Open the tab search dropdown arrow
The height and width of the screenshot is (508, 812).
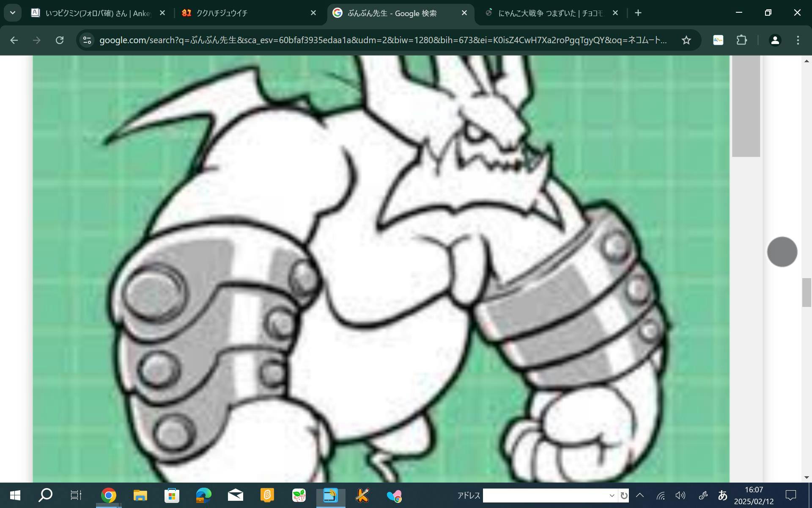(13, 13)
